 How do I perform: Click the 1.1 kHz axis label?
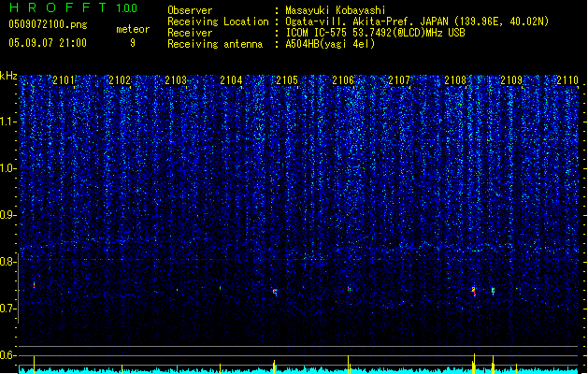click(8, 122)
